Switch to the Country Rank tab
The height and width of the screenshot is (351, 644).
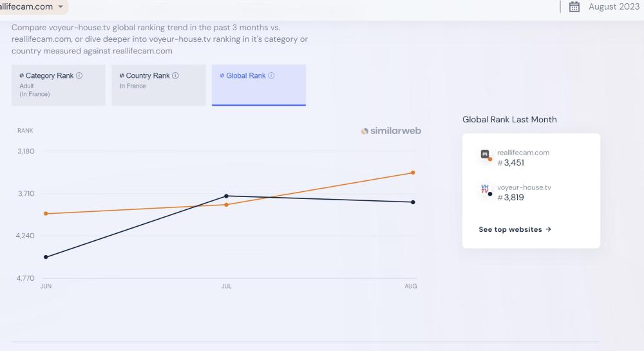tap(158, 84)
